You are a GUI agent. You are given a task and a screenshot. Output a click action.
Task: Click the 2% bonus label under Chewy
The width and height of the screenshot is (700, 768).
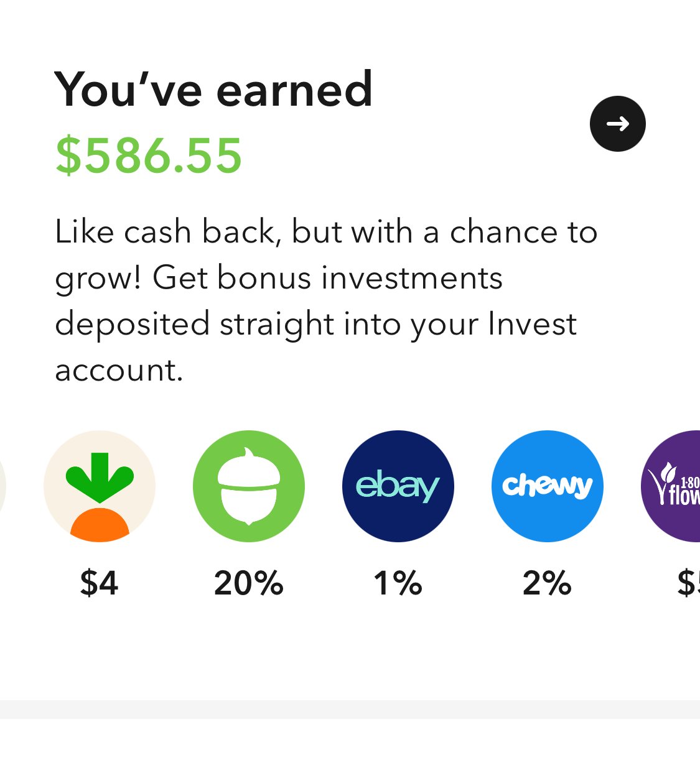(548, 583)
